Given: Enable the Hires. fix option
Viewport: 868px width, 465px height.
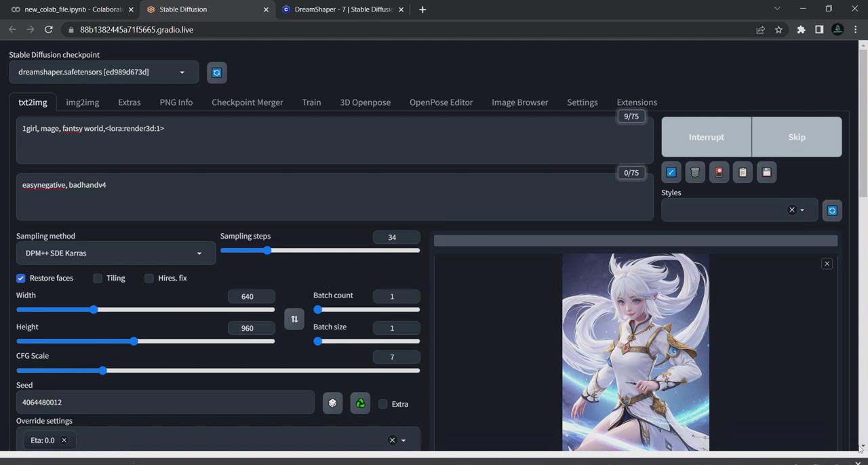Looking at the screenshot, I should (149, 278).
